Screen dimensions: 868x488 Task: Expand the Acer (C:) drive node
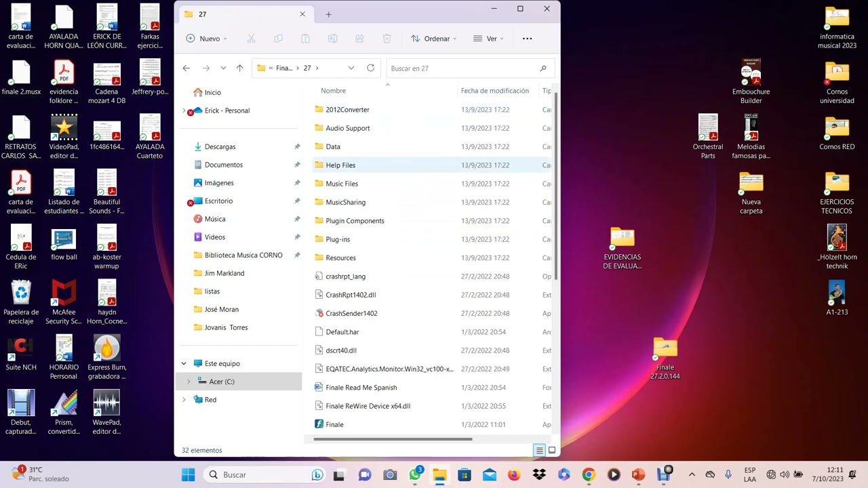[189, 382]
